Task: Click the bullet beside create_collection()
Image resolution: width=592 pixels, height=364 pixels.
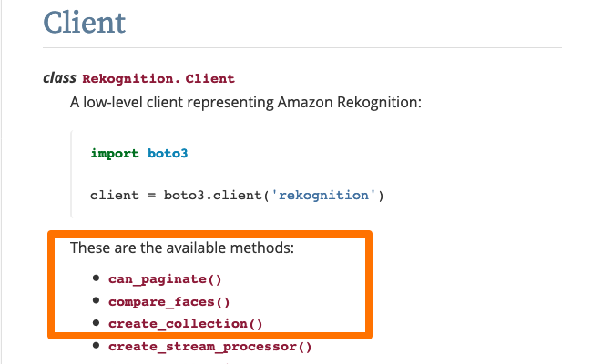Action: click(x=96, y=322)
